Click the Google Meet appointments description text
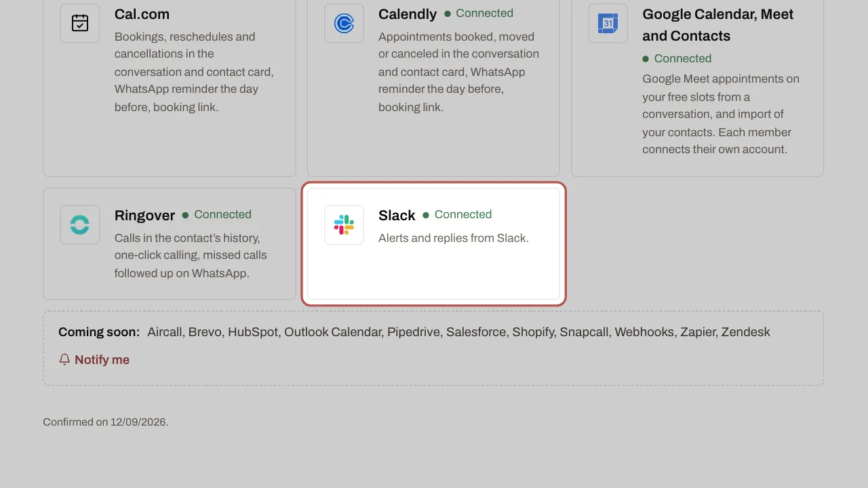 [721, 114]
